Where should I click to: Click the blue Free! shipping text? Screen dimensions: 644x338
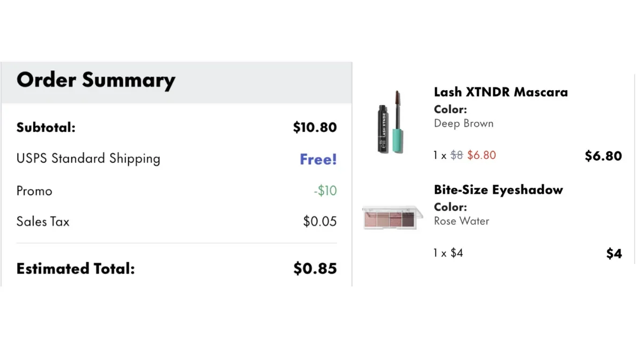click(318, 159)
